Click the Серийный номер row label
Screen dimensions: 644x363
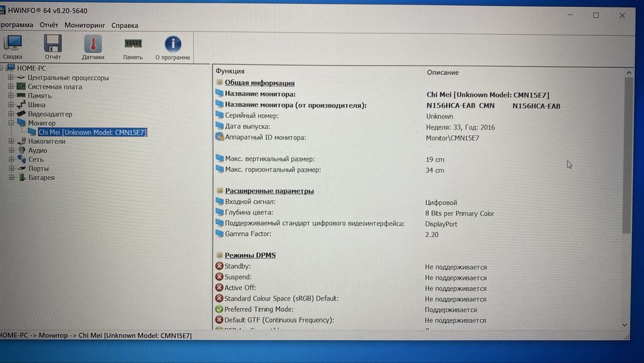(252, 115)
